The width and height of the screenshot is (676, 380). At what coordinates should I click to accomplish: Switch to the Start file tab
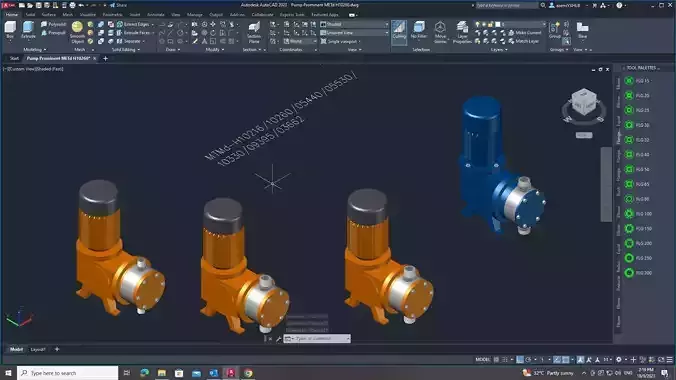pyautogui.click(x=14, y=58)
